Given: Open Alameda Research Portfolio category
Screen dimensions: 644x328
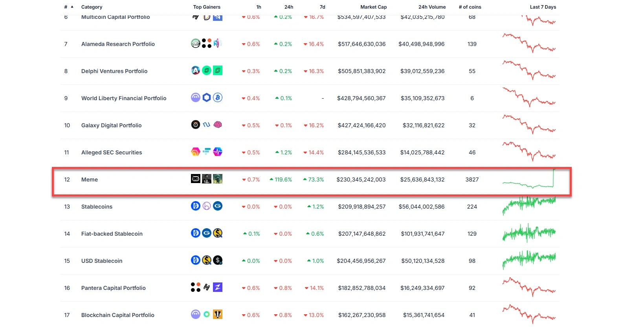Looking at the screenshot, I should coord(118,44).
